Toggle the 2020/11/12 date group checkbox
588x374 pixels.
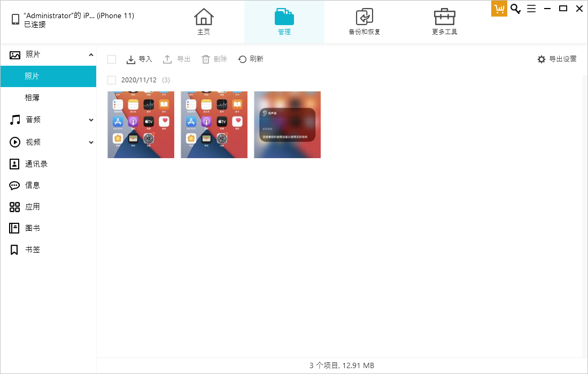tap(112, 80)
